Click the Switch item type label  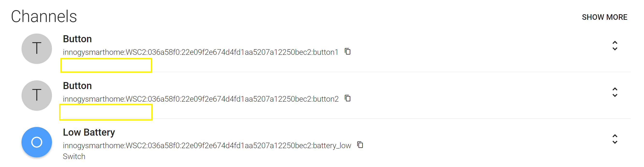74,157
